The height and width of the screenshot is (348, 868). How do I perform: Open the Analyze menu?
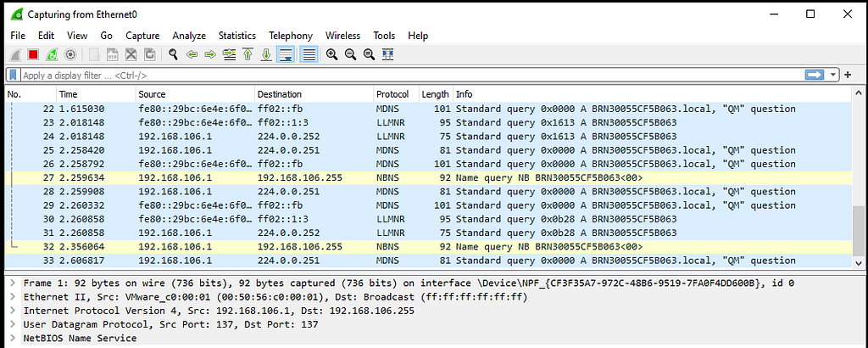click(189, 36)
